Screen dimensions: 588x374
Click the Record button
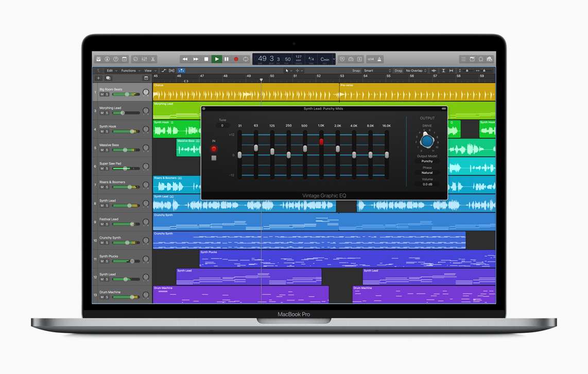(236, 59)
